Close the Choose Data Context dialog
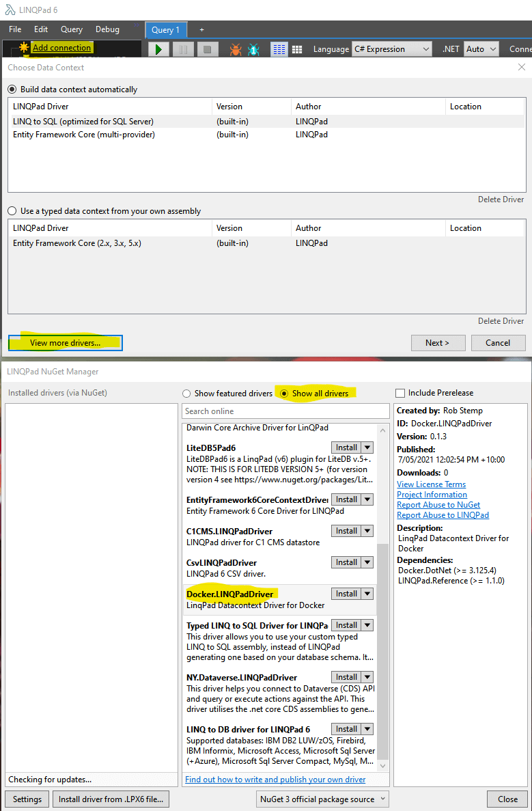This screenshot has height=811, width=532. tap(522, 67)
